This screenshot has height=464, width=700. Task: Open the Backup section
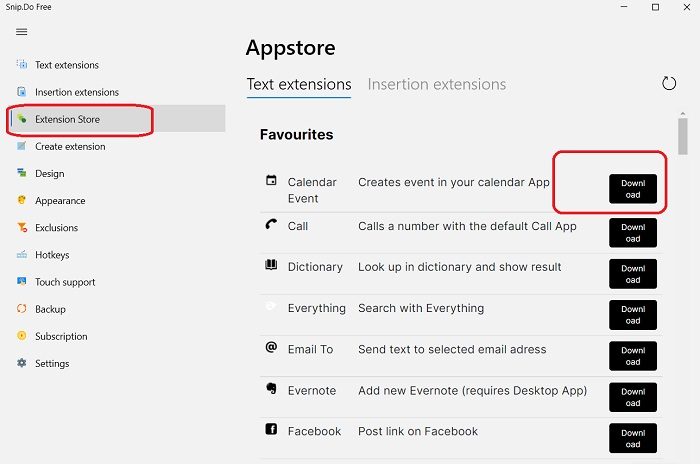pyautogui.click(x=50, y=309)
